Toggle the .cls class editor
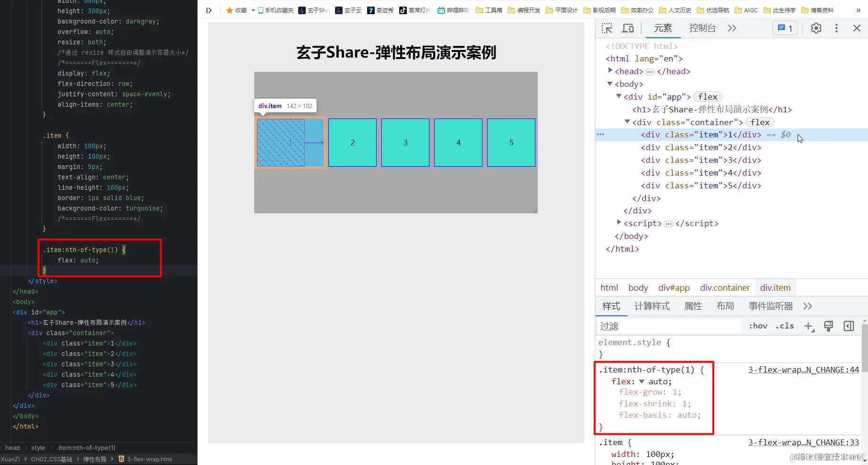This screenshot has width=868, height=465. click(x=784, y=326)
